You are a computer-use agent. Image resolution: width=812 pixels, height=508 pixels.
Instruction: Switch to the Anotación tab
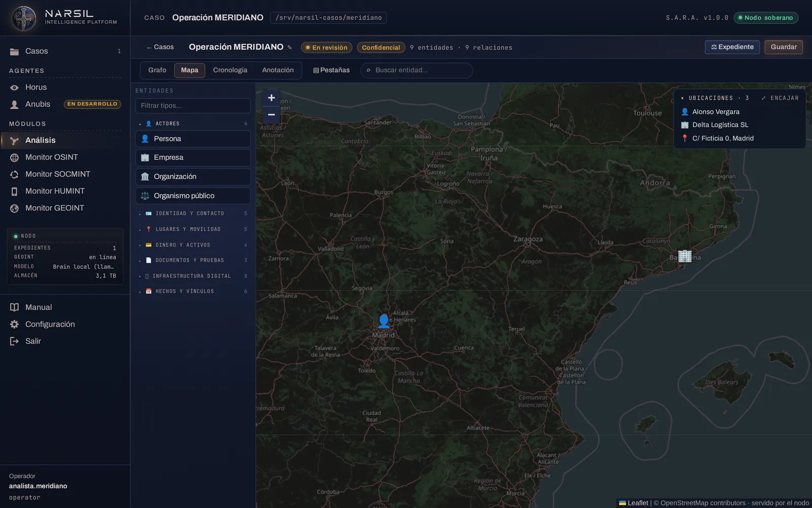pyautogui.click(x=278, y=70)
